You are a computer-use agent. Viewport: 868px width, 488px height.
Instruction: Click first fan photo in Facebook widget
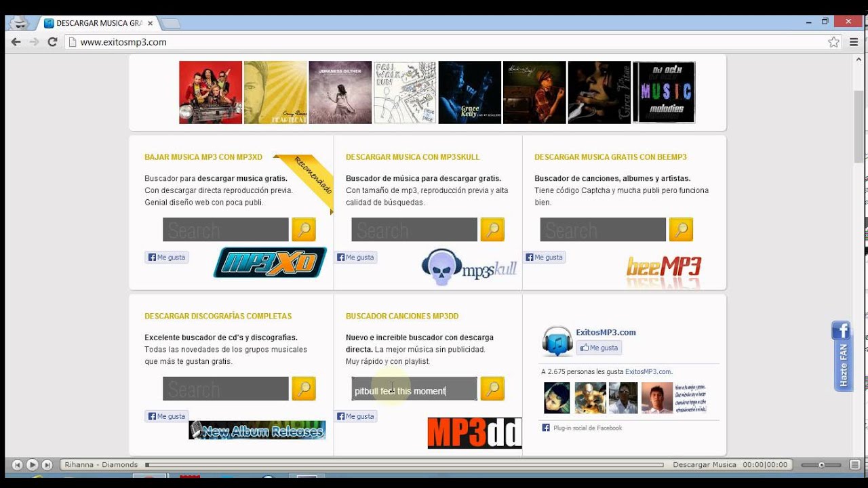(557, 398)
